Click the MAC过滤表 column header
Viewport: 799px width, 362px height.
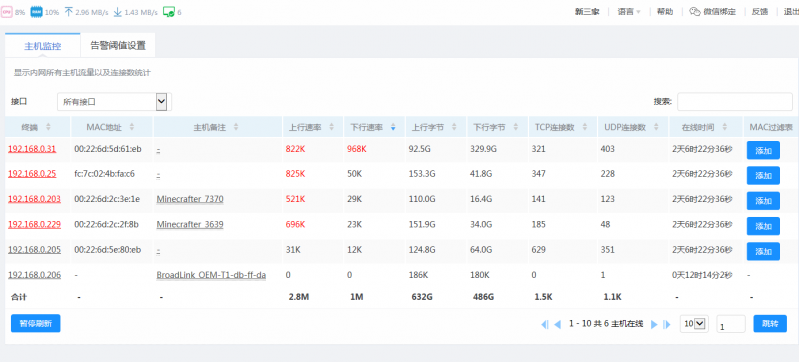tap(770, 127)
